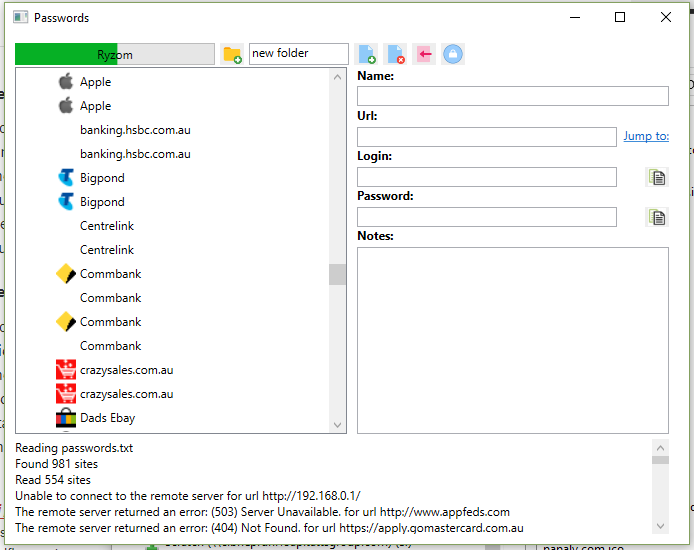Click the add new folder icon
694x550 pixels.
[232, 54]
